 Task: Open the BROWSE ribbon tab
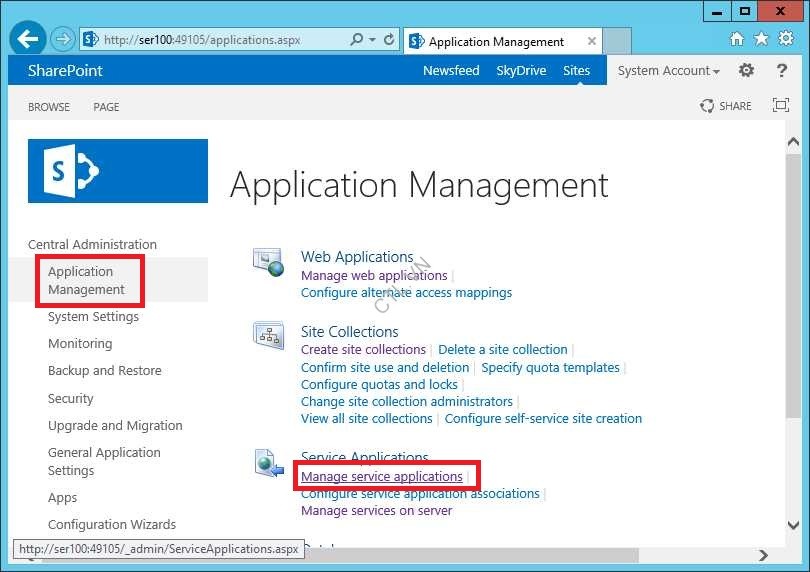(49, 107)
